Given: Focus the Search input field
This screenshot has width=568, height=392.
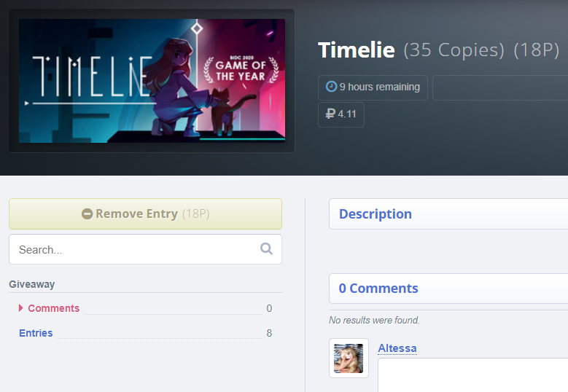Looking at the screenshot, I should [x=145, y=249].
